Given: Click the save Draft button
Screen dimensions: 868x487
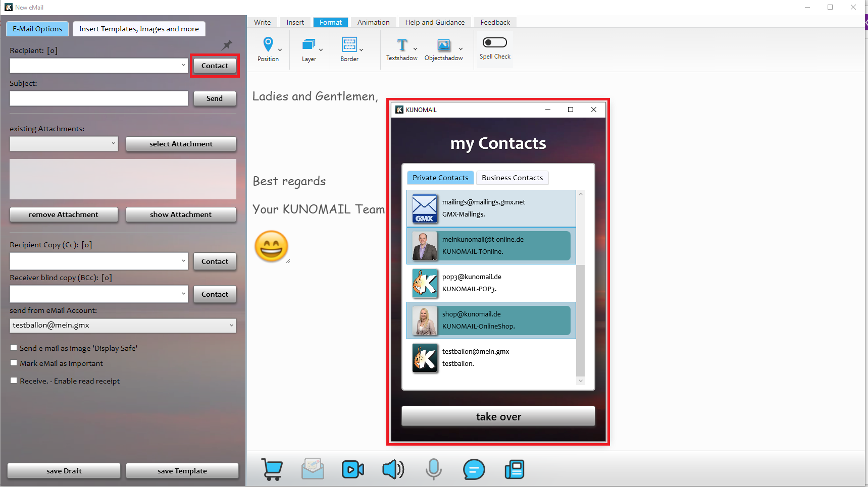Looking at the screenshot, I should [x=64, y=471].
